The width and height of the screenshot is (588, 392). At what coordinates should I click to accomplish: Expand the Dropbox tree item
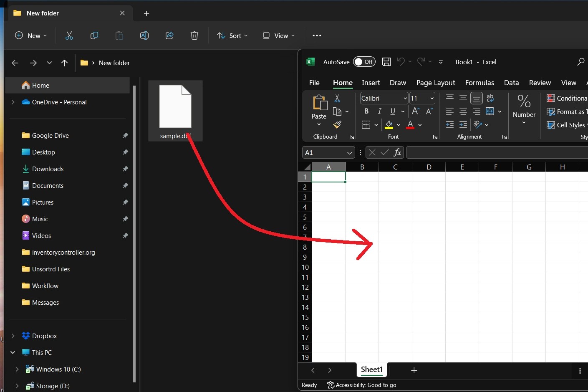[12, 336]
